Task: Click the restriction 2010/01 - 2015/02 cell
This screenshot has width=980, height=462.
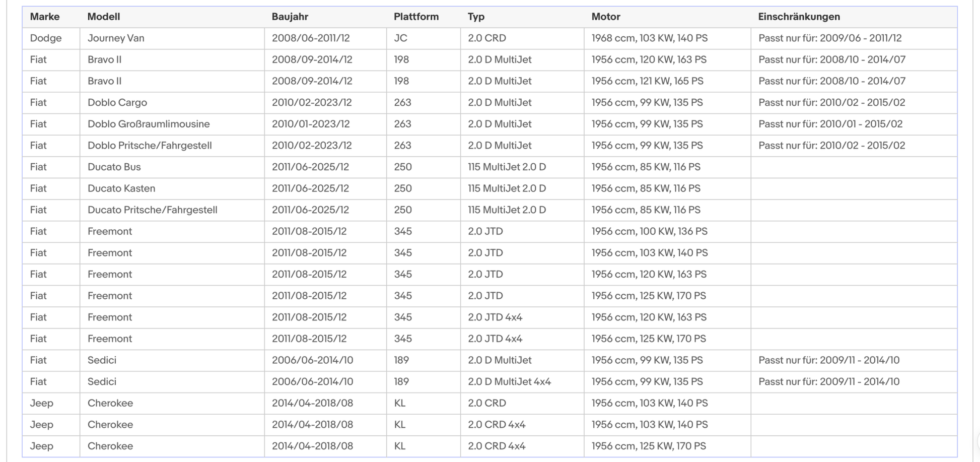Action: [x=854, y=124]
